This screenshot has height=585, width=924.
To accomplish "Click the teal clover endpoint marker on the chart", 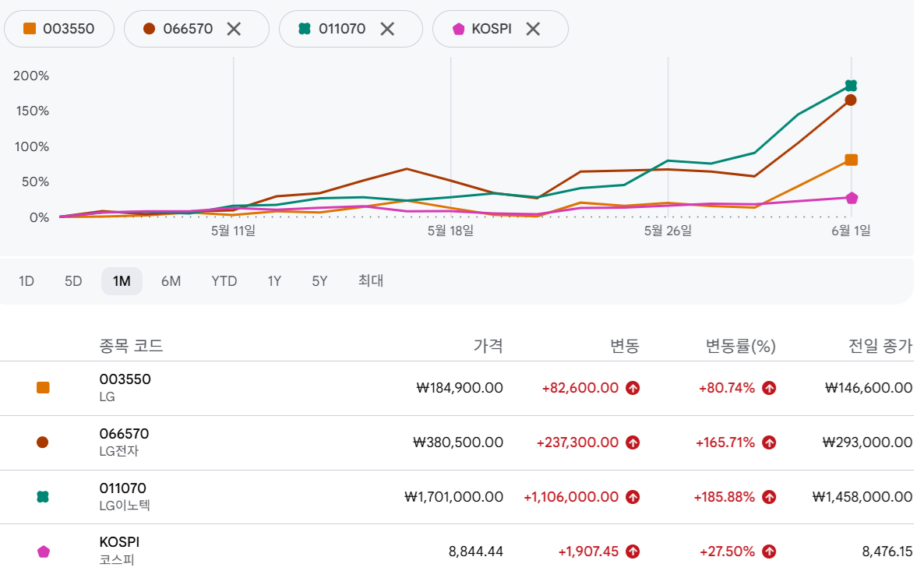I will (x=851, y=86).
